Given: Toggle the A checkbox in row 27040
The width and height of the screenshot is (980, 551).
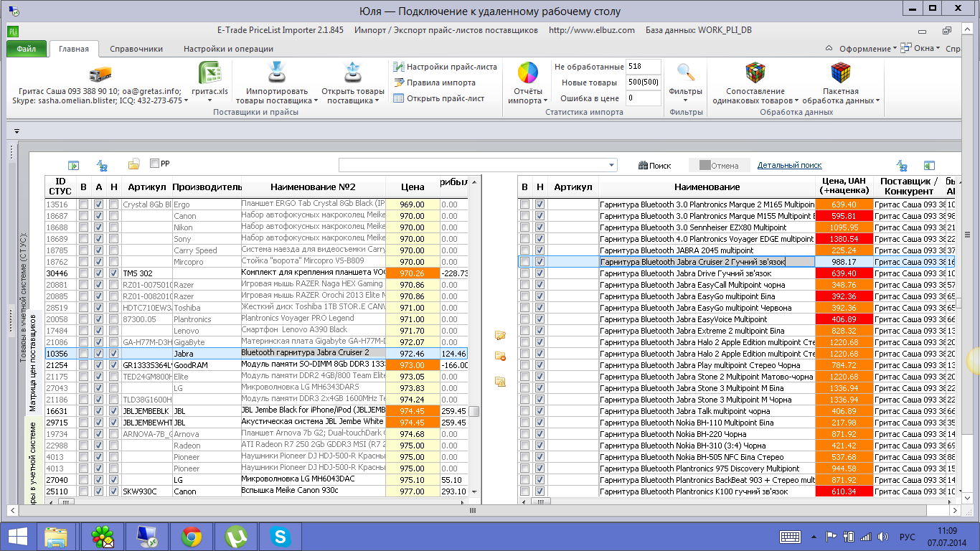Looking at the screenshot, I should [x=99, y=480].
